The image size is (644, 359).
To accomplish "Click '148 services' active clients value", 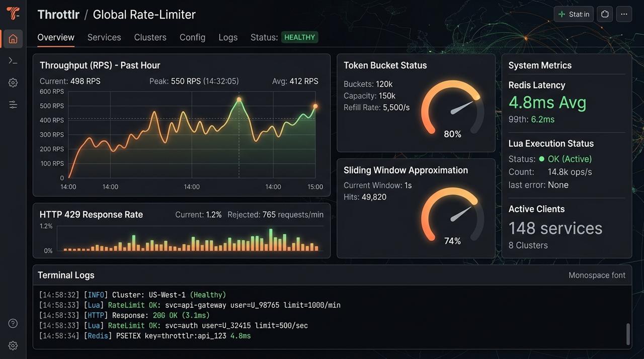I will tap(555, 228).
